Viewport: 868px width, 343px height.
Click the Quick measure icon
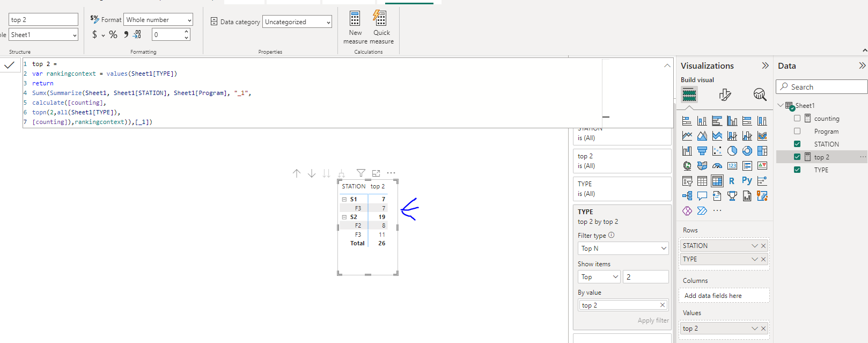[380, 18]
